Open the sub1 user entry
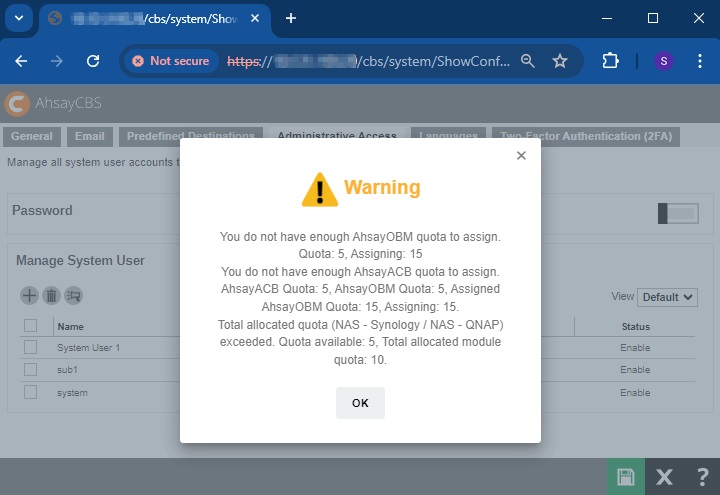This screenshot has width=720, height=495. pos(67,370)
